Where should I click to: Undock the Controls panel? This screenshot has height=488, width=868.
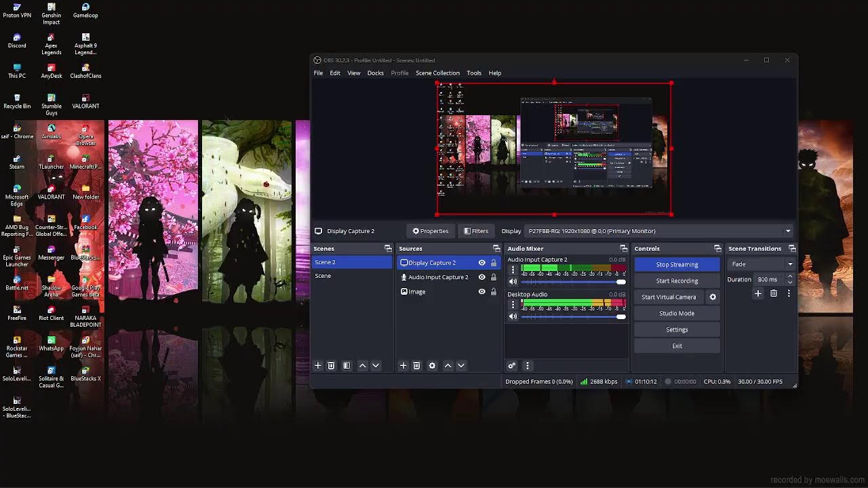(x=717, y=249)
